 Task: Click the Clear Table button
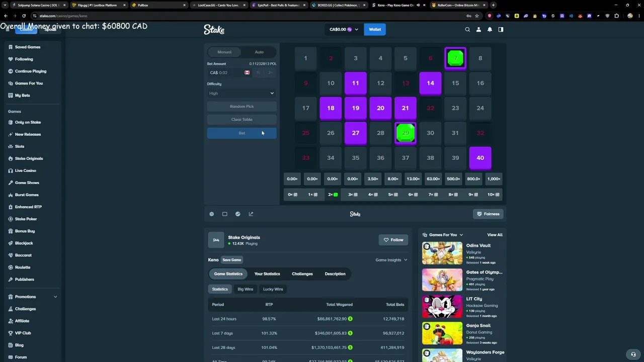pos(242,120)
